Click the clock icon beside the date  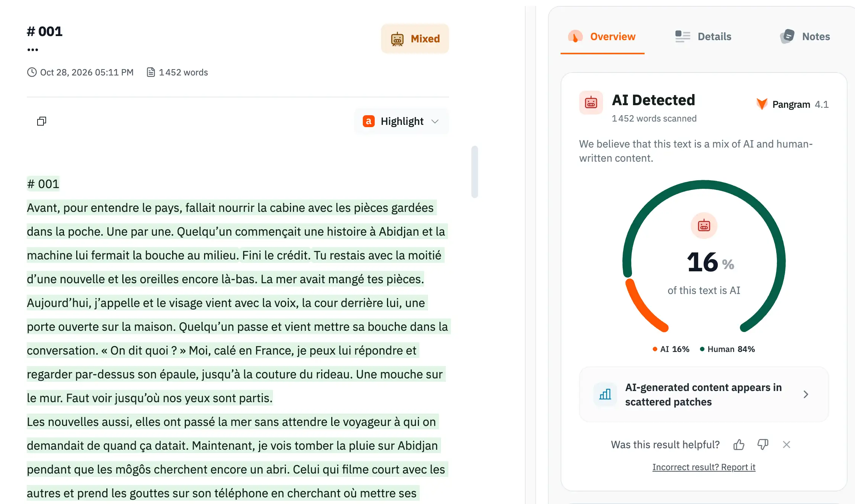tap(32, 72)
